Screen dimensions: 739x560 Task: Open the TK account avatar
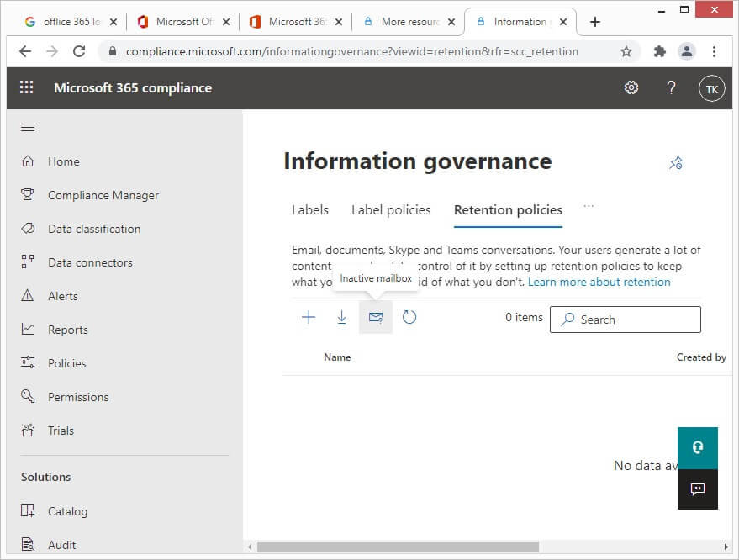711,88
